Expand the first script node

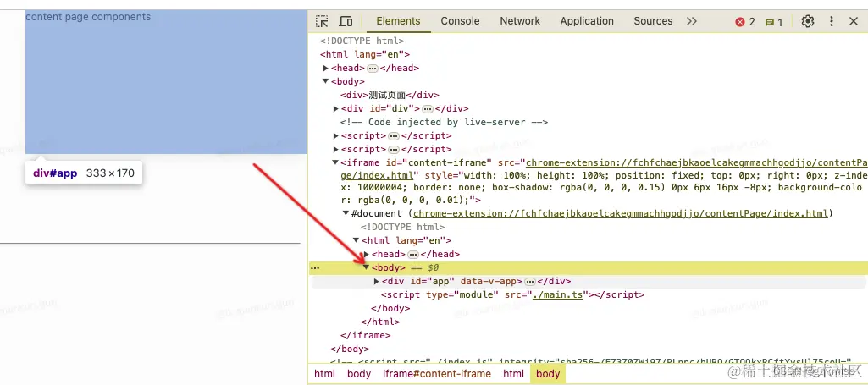[x=336, y=135]
